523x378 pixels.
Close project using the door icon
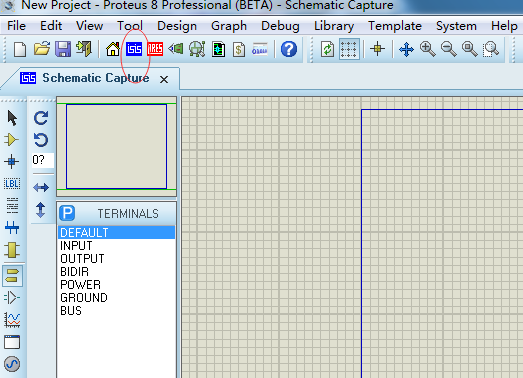tap(84, 49)
